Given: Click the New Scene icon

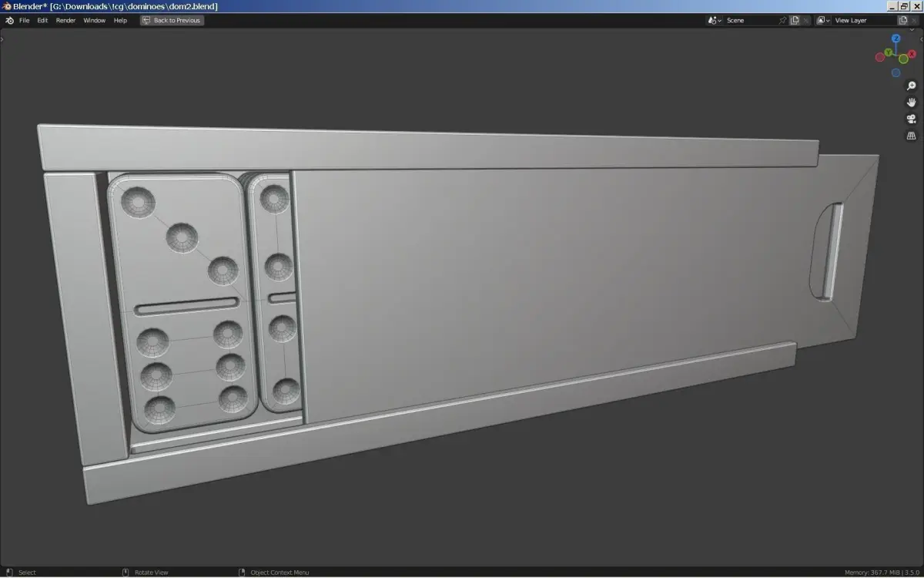Looking at the screenshot, I should coord(795,20).
